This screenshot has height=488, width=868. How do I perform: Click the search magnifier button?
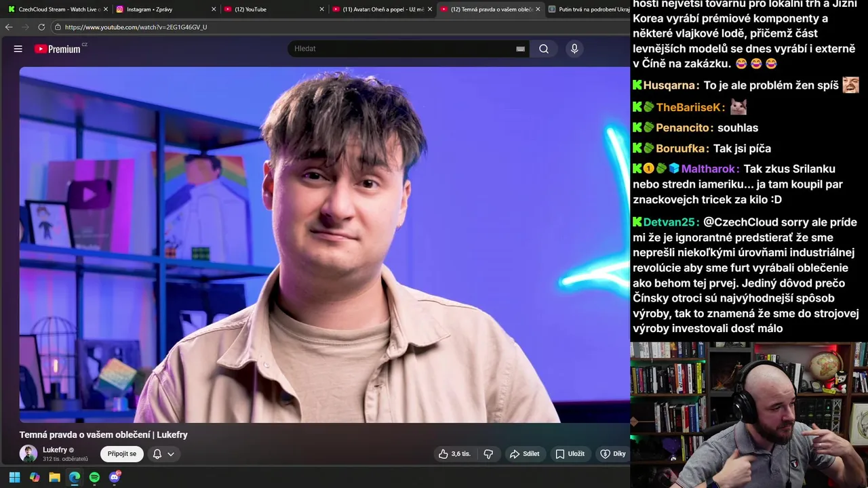click(x=544, y=49)
